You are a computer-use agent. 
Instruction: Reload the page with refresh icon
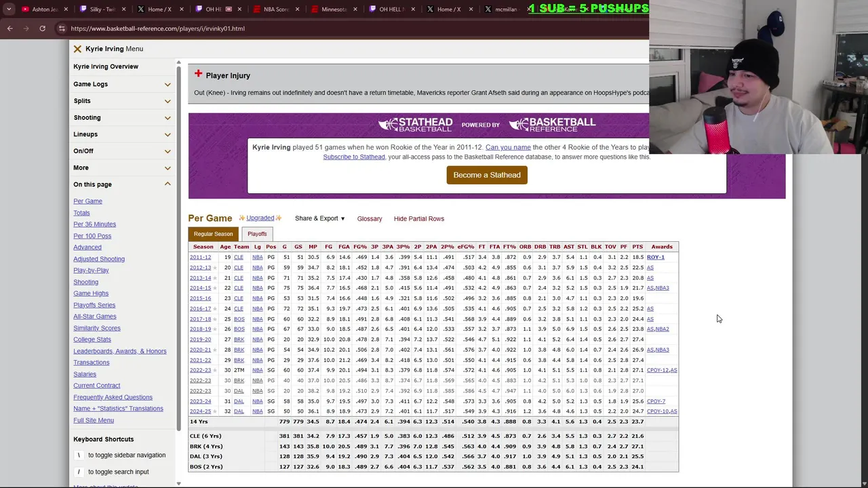pos(42,28)
